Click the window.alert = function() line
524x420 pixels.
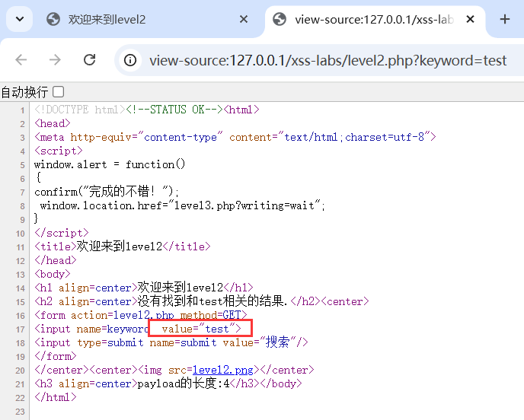tap(110, 164)
